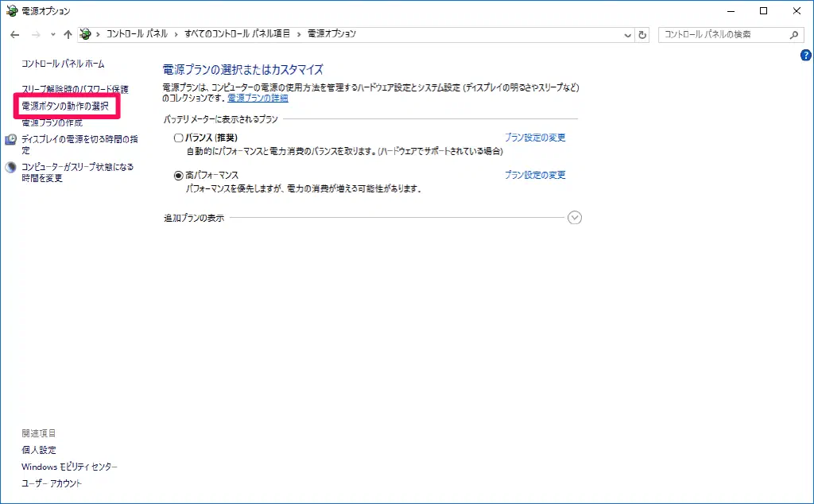Select the バランス (推奨) power plan
The height and width of the screenshot is (504, 814).
(178, 138)
